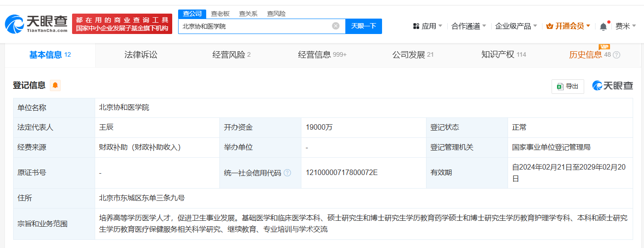Click the search box containing 北京协和医学院
This screenshot has height=248, width=644.
click(x=261, y=26)
